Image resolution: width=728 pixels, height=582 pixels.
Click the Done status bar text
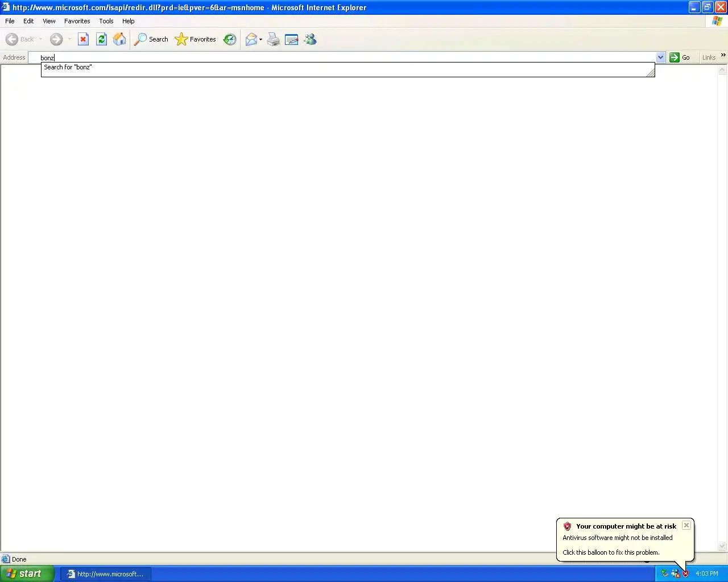19,559
